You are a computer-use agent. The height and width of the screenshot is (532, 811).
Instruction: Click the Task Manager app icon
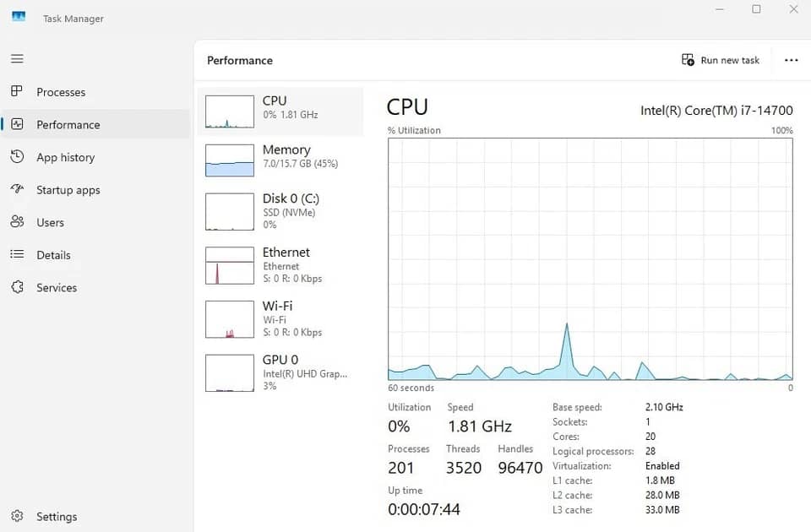click(18, 18)
